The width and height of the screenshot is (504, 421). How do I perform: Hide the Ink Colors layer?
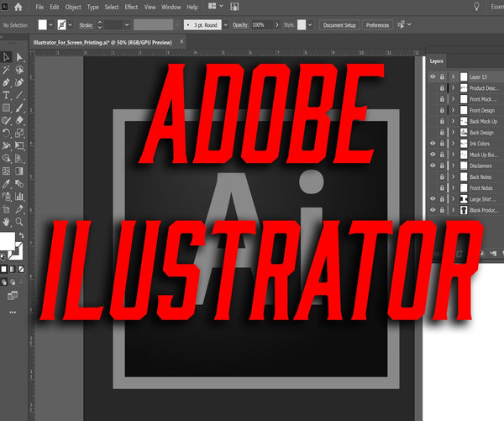(x=433, y=144)
